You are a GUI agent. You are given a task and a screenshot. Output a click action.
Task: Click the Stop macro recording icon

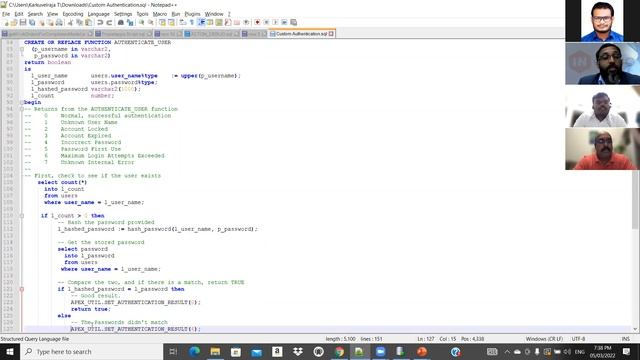266,22
